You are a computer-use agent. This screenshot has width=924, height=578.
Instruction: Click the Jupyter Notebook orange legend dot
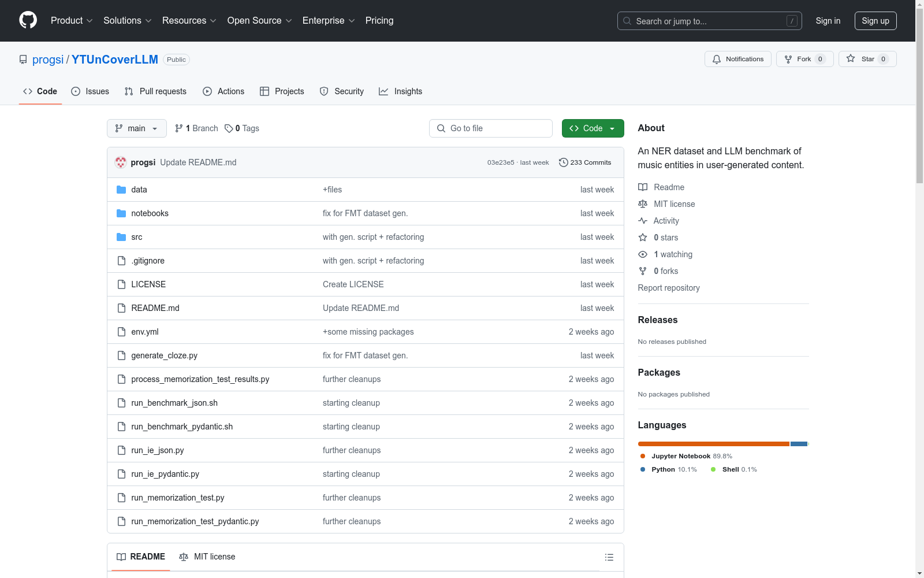643,456
